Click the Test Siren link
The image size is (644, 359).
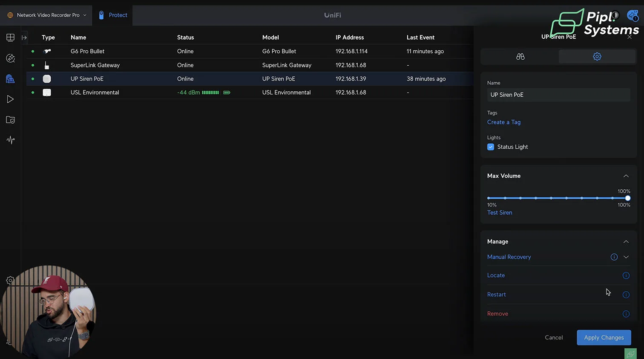500,212
